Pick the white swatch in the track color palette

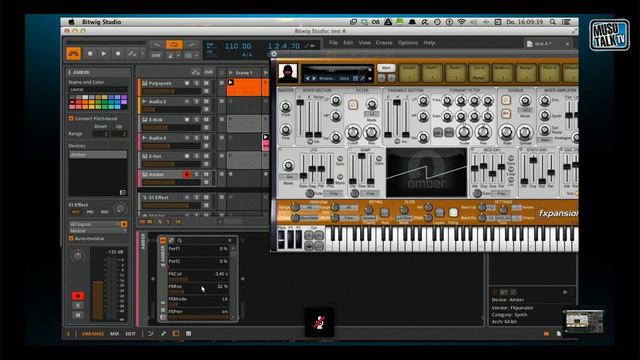tap(85, 98)
